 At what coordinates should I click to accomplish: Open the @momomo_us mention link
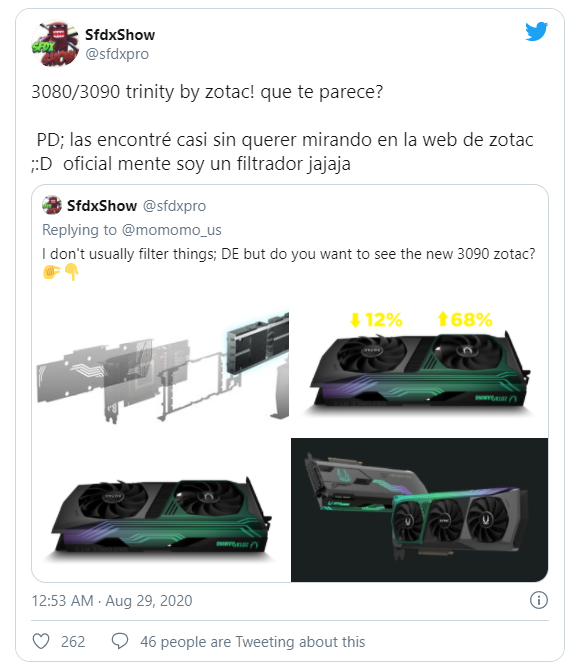coord(171,230)
